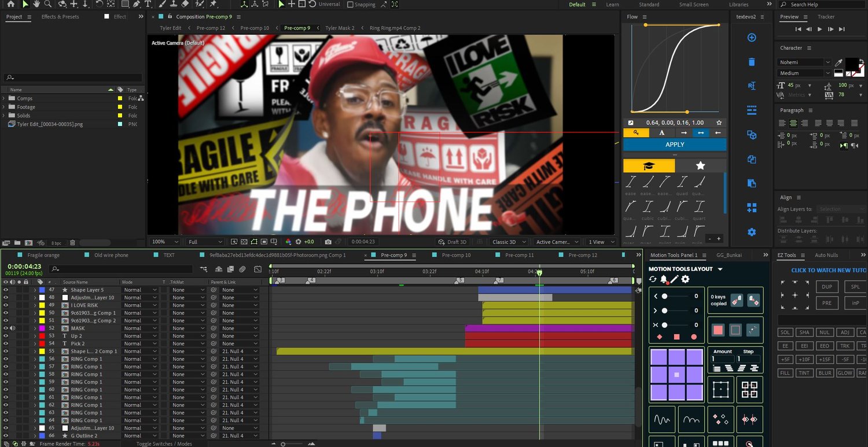The image size is (868, 447).
Task: Toggle the Flow 'A' text mode button
Action: click(x=662, y=132)
